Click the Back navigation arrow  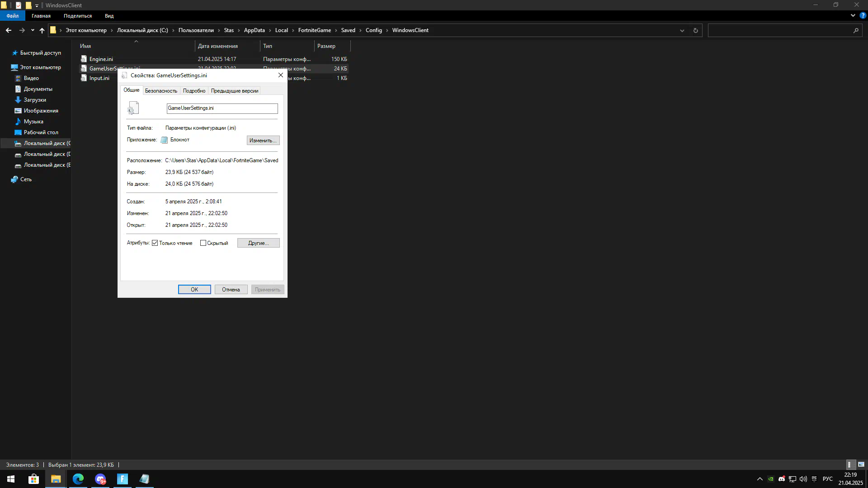[9, 30]
